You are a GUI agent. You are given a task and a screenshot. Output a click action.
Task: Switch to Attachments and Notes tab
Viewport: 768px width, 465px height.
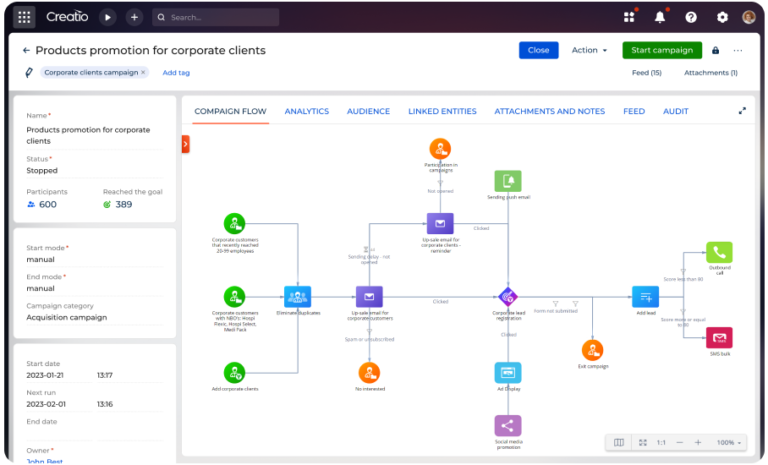pos(550,111)
